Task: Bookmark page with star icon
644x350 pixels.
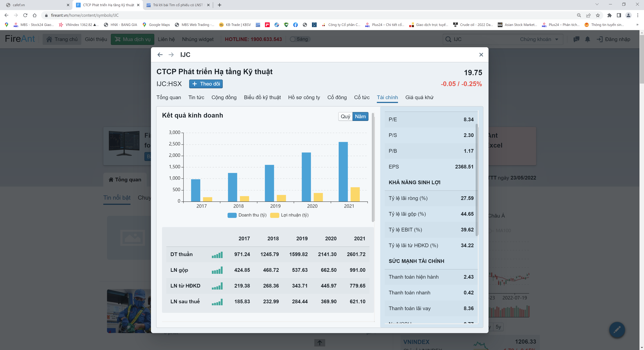Action: (598, 15)
